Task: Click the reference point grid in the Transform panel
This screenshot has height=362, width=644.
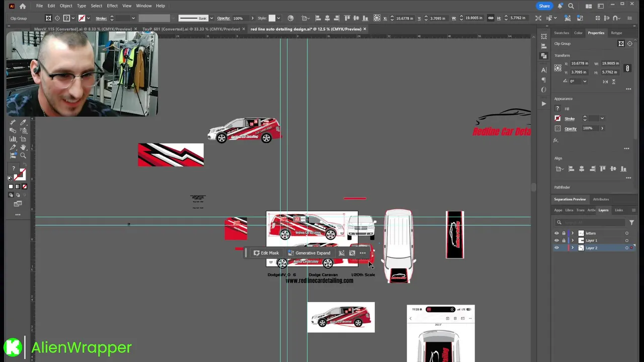Action: point(557,68)
